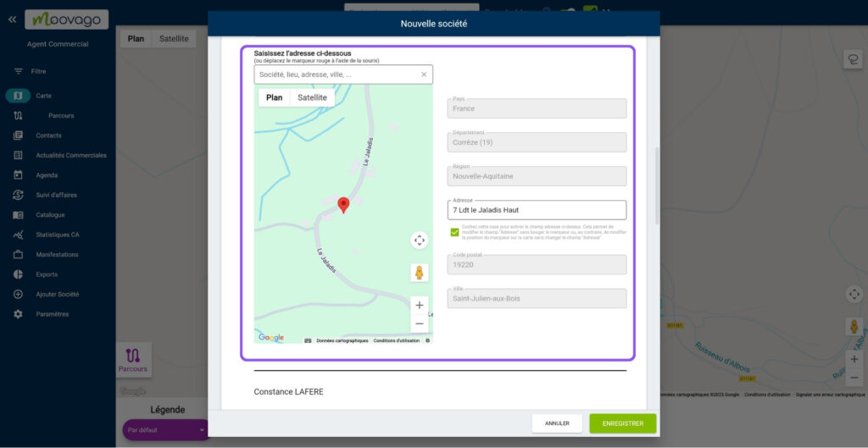Switch dialog map to Satellite view
Viewport: 868px width, 448px height.
[x=312, y=97]
